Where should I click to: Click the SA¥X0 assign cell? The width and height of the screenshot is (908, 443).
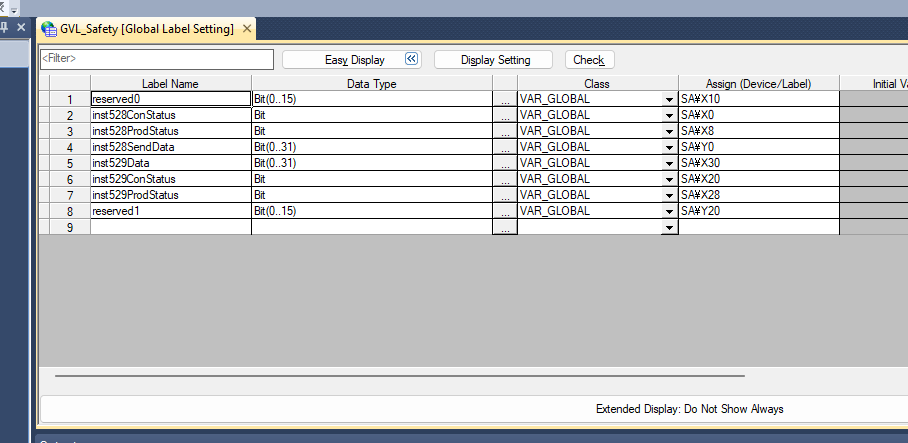(759, 115)
